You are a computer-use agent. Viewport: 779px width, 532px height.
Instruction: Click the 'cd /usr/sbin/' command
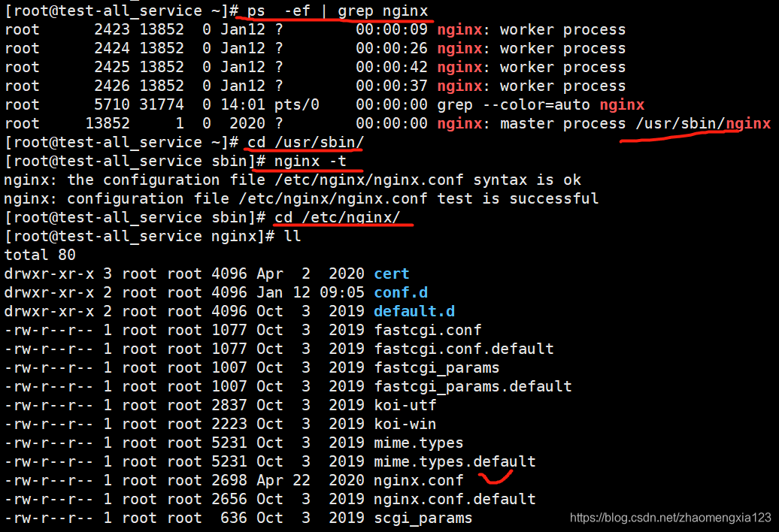point(305,143)
